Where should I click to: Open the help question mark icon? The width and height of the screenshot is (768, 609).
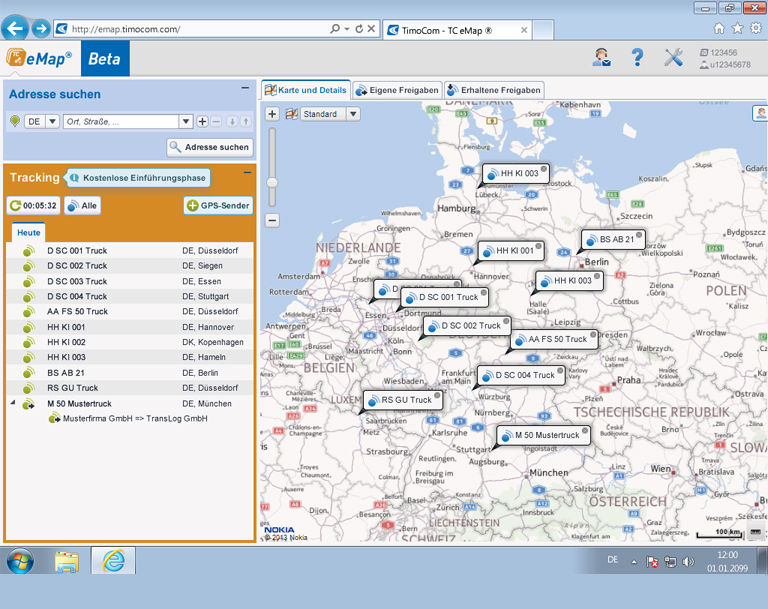point(637,57)
